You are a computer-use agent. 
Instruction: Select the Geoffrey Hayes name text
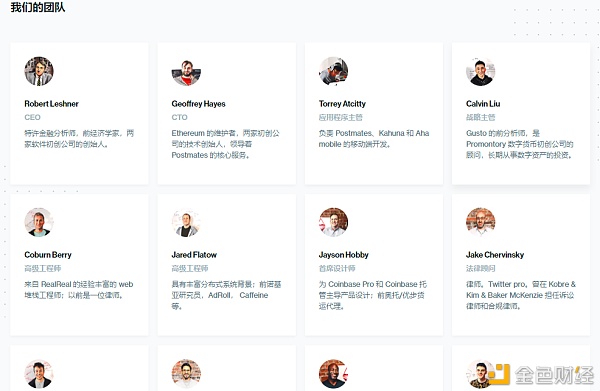pos(198,104)
